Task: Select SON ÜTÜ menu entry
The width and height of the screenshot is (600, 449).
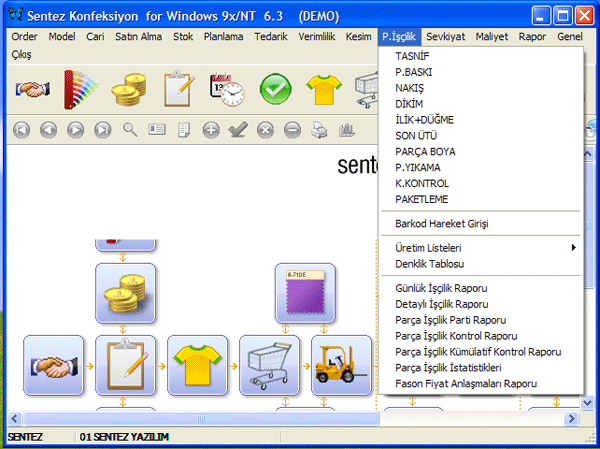Action: tap(482, 136)
